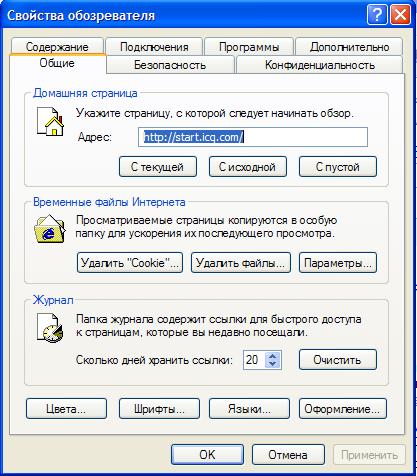Click the history journal clock icon

click(50, 328)
